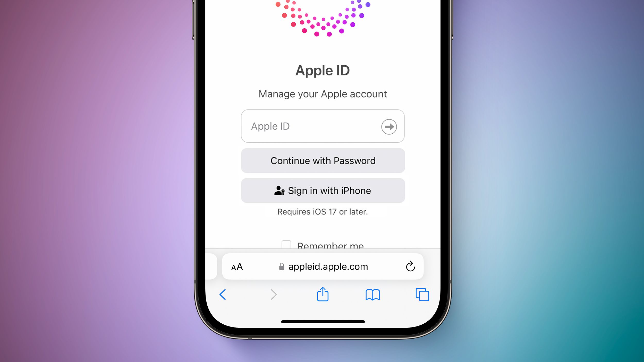Click the Sign in with iPhone button
Image resolution: width=644 pixels, height=362 pixels.
tap(323, 191)
